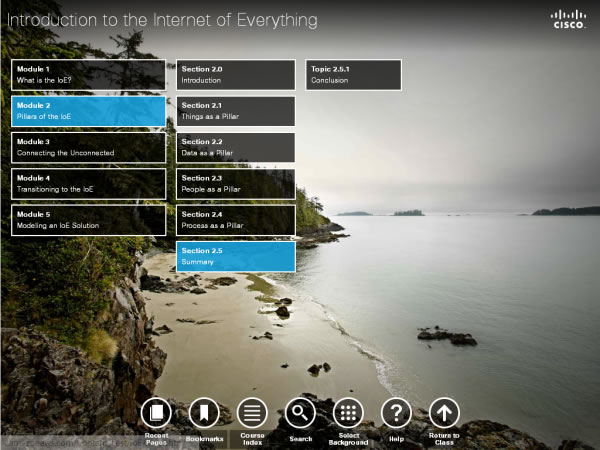This screenshot has width=600, height=450.
Task: Click the Bookmarks icon
Action: pyautogui.click(x=204, y=412)
